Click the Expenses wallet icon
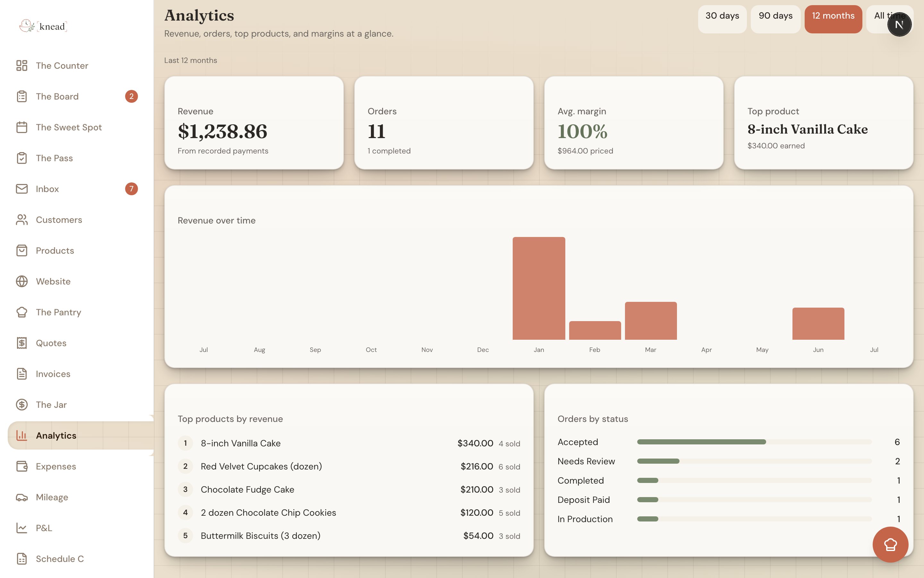Screen dimensions: 924x578 coord(22,466)
